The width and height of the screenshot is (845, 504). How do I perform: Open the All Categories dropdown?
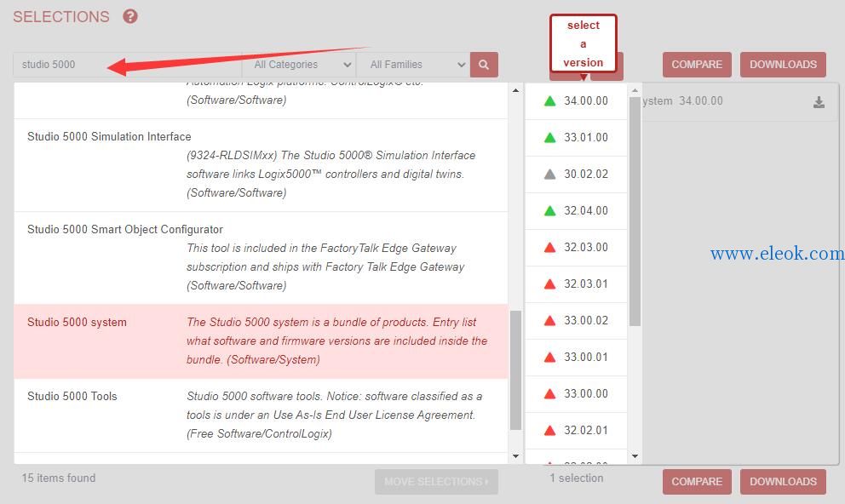coord(299,65)
